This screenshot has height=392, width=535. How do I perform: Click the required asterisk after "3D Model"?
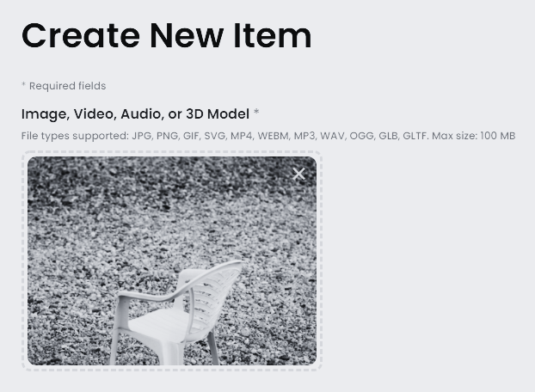(256, 112)
